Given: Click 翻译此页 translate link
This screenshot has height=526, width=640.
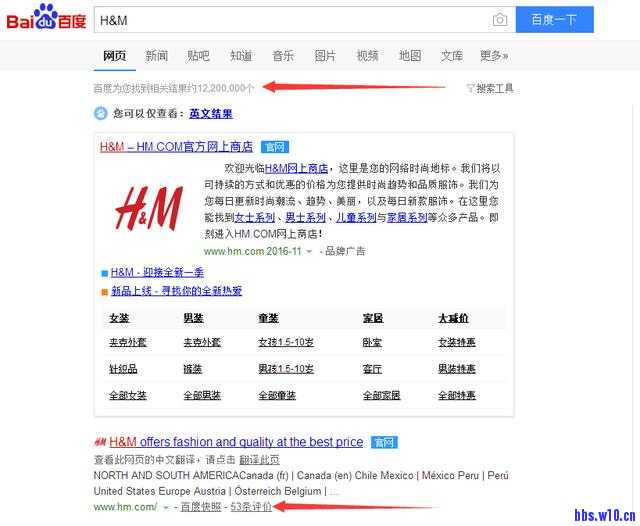Looking at the screenshot, I should [259, 460].
